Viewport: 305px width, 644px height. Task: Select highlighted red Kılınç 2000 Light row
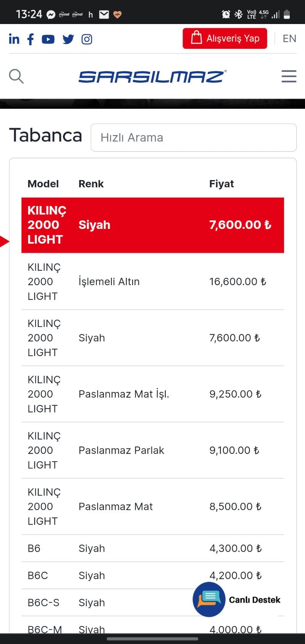tap(152, 225)
